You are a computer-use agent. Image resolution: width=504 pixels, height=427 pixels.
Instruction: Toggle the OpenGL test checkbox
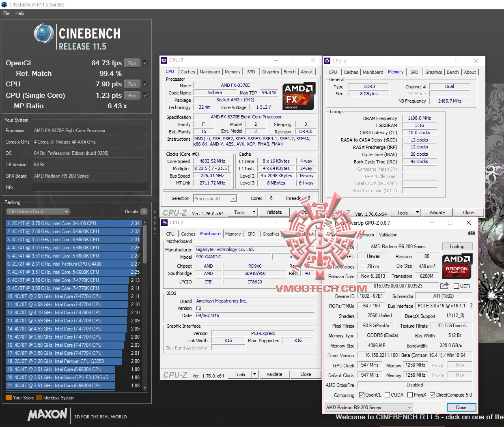(145, 63)
